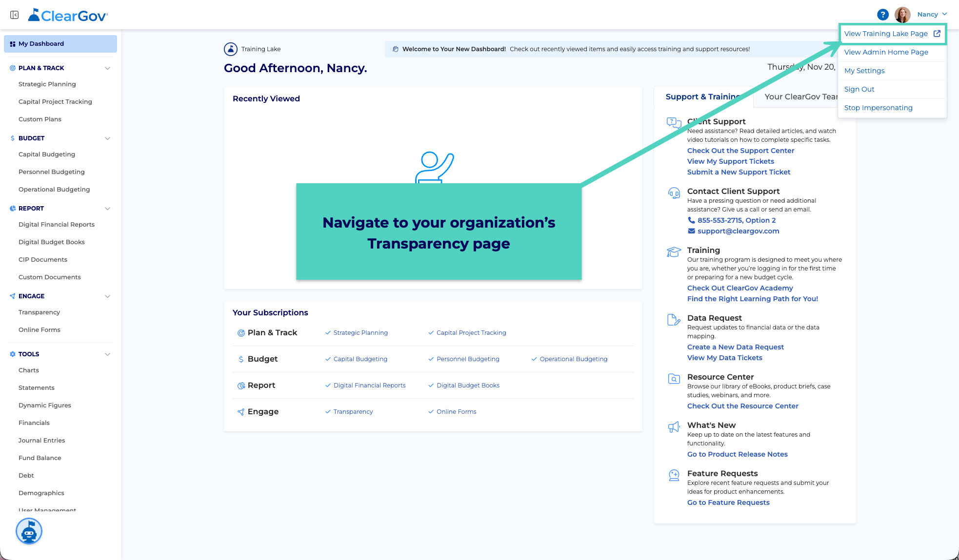Open Strategic Planning in sidebar
Screen dimensions: 959x560
point(47,84)
